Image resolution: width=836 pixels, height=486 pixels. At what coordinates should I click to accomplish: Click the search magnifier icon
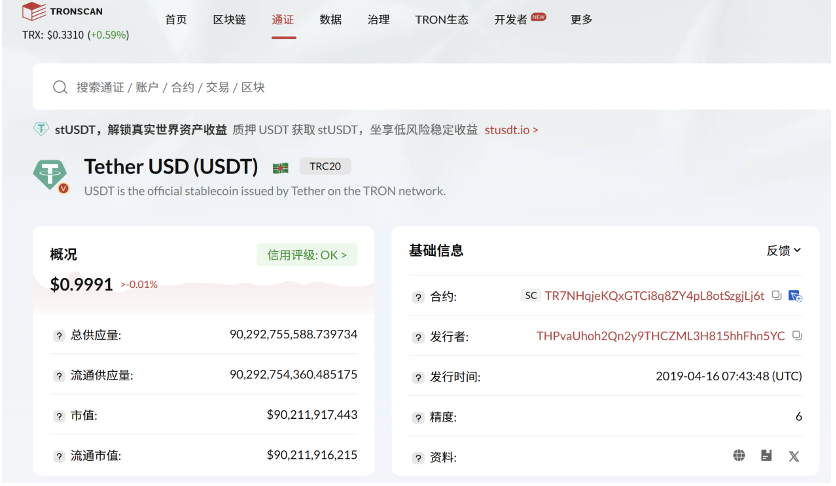(60, 87)
